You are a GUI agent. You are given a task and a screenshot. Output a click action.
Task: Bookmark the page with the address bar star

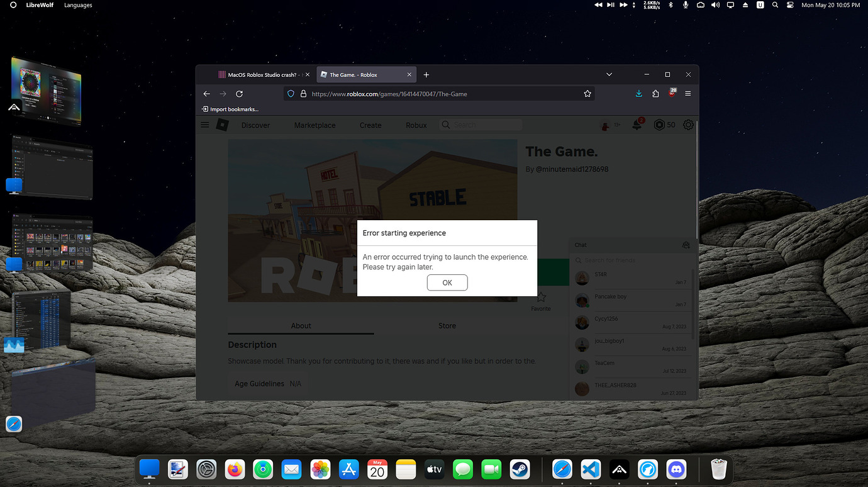587,93
